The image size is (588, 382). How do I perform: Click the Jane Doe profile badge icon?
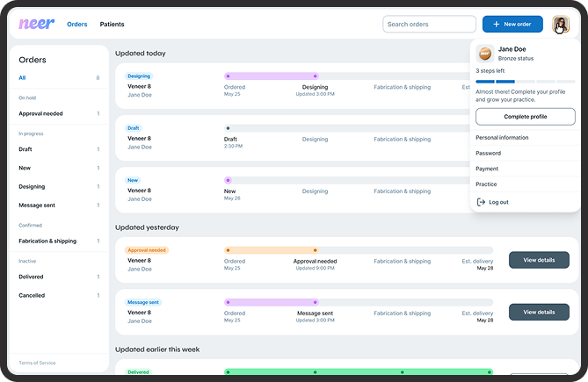coord(485,54)
